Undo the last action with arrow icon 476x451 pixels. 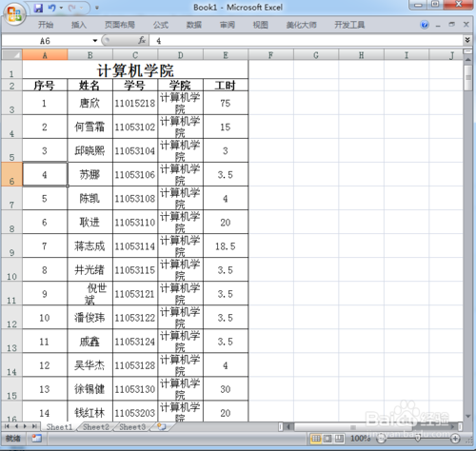coord(51,8)
